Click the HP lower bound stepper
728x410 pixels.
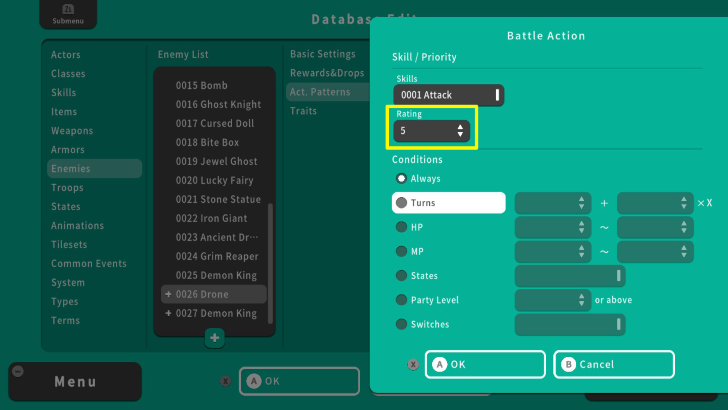pyautogui.click(x=553, y=227)
